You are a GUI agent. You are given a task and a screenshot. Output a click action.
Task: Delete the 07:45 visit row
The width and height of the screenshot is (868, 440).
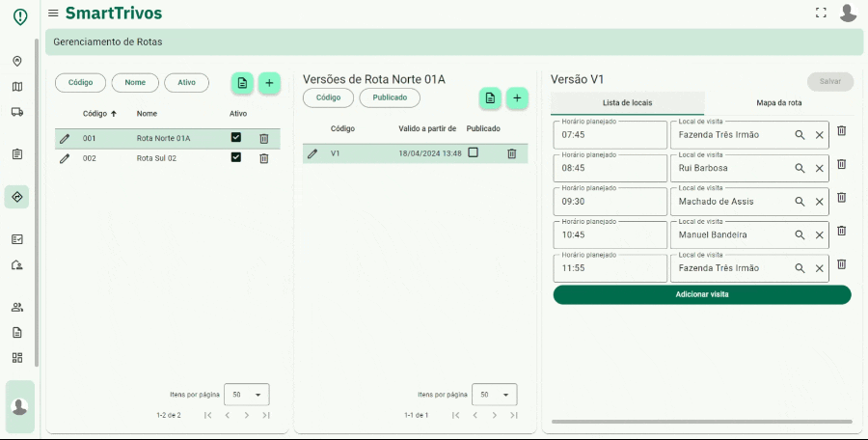click(841, 131)
